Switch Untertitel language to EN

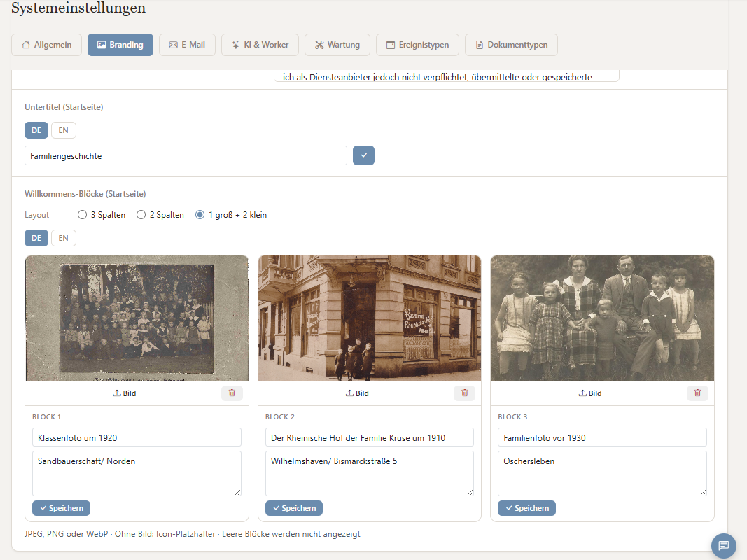[x=64, y=130]
